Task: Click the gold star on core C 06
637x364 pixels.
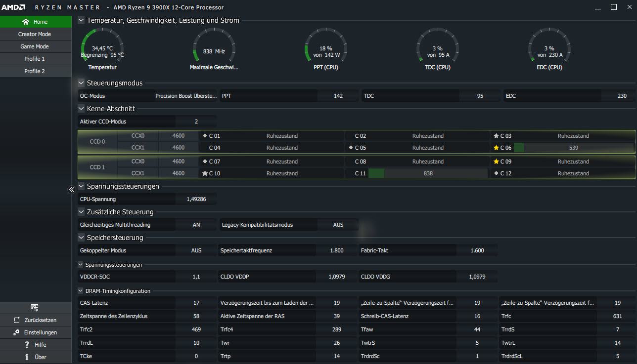Action: pos(496,148)
